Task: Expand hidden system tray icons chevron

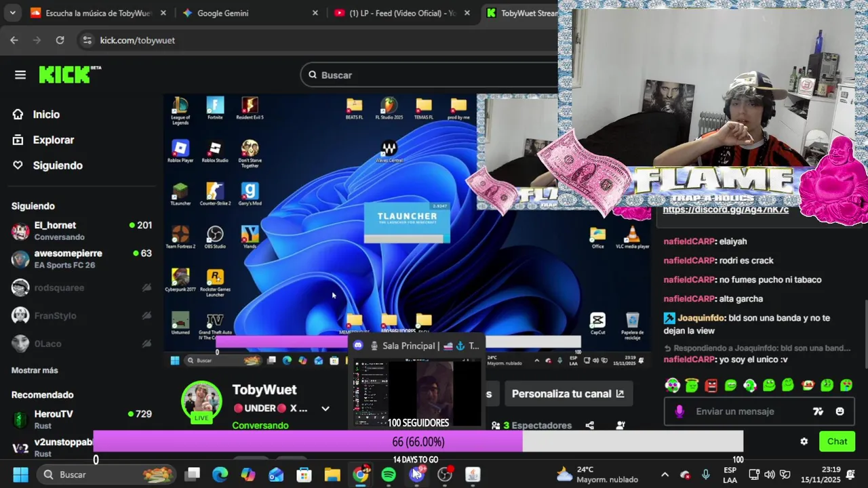Action: pos(665,474)
